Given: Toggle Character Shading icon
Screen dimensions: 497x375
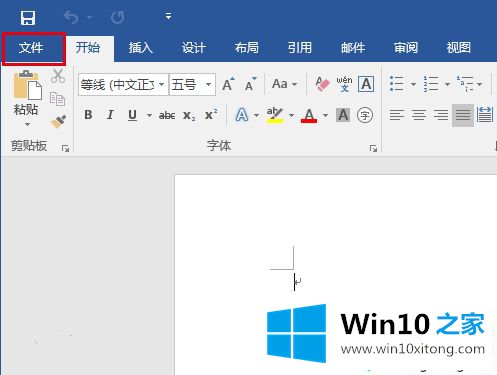Looking at the screenshot, I should click(343, 115).
